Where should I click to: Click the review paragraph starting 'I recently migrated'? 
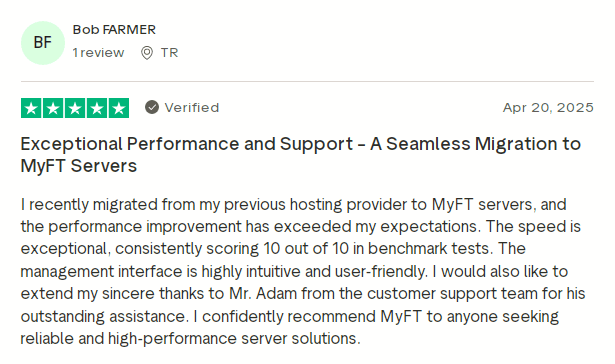coord(303,271)
